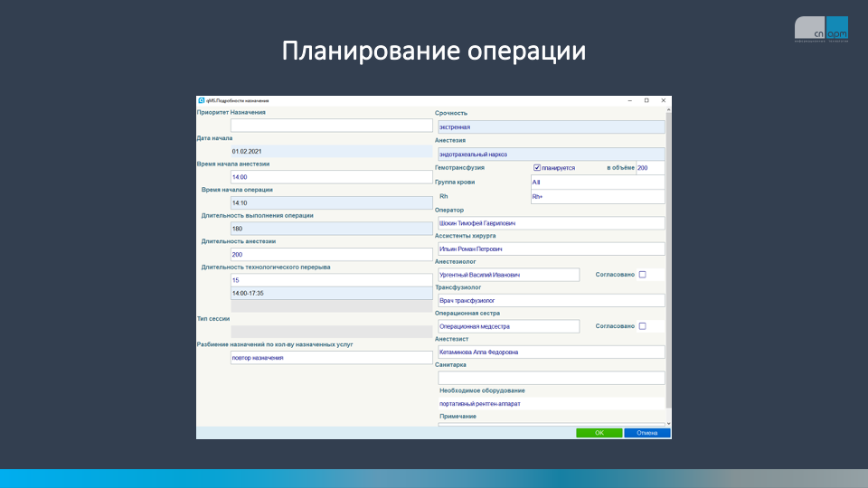This screenshot has height=488, width=868.
Task: Click the slide title Планирование операции
Action: [x=434, y=51]
